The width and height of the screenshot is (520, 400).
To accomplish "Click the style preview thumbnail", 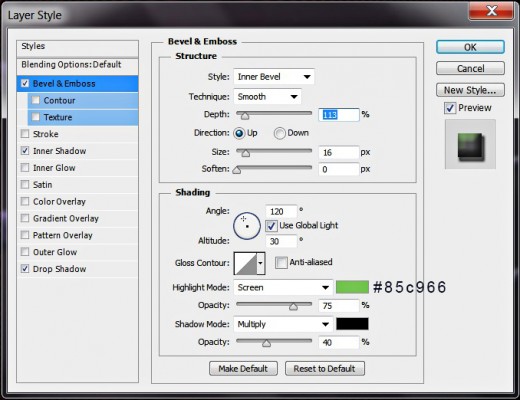I will 470,144.
